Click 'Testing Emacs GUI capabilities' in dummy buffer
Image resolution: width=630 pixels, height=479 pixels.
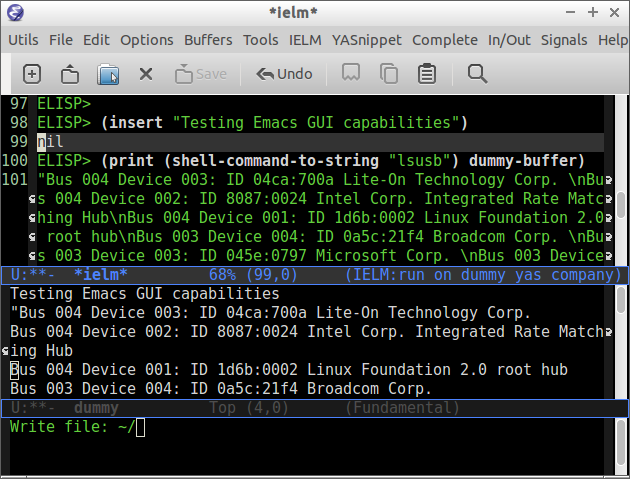(x=144, y=294)
